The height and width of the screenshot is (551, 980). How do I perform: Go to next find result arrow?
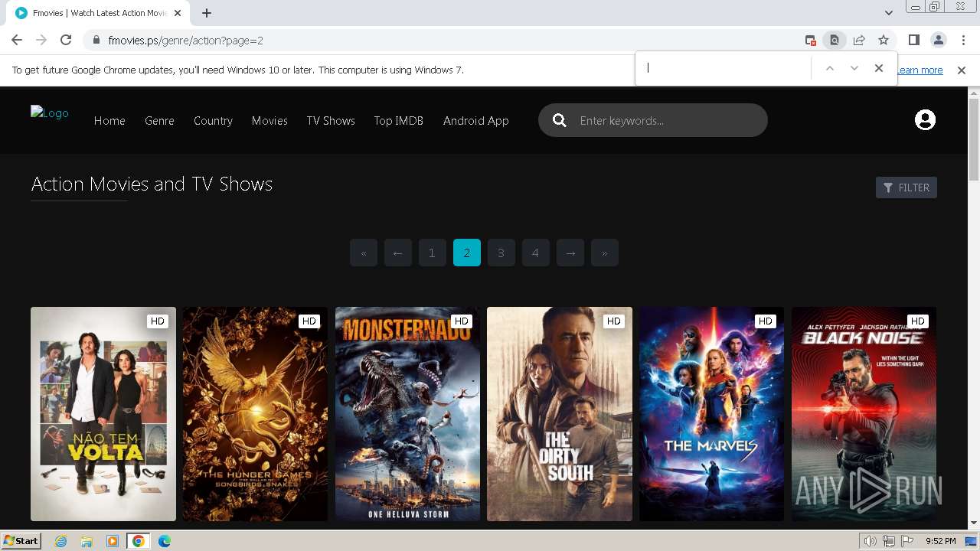coord(854,68)
